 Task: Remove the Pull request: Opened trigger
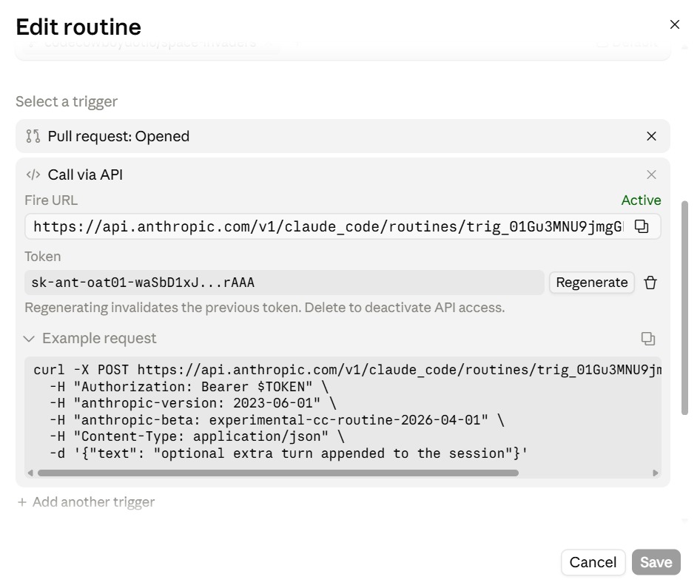tap(651, 136)
